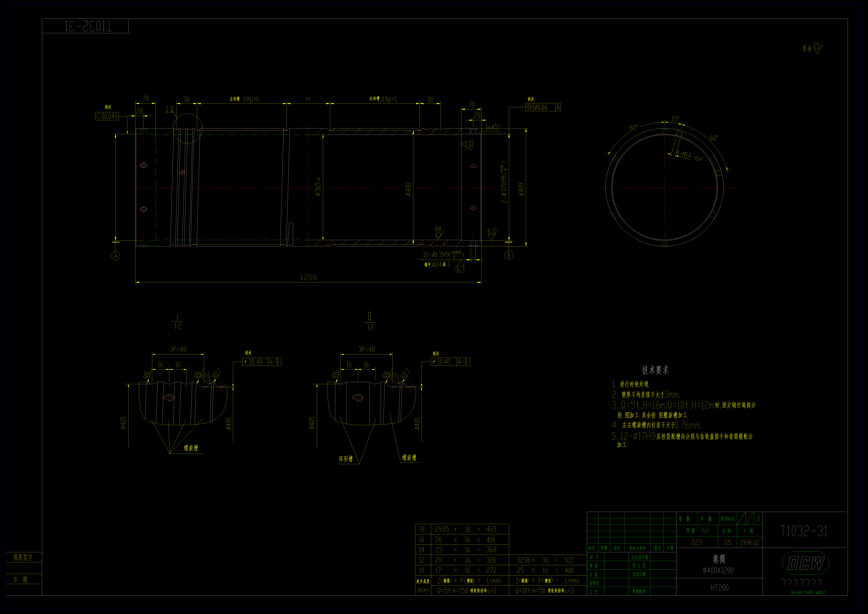The image size is (868, 614).
Task: Select the "12-ø17H9" hole callout below main view
Action: point(443,255)
